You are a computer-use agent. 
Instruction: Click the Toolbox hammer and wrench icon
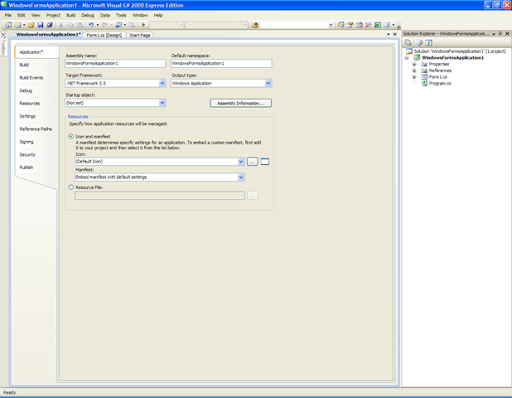click(368, 25)
